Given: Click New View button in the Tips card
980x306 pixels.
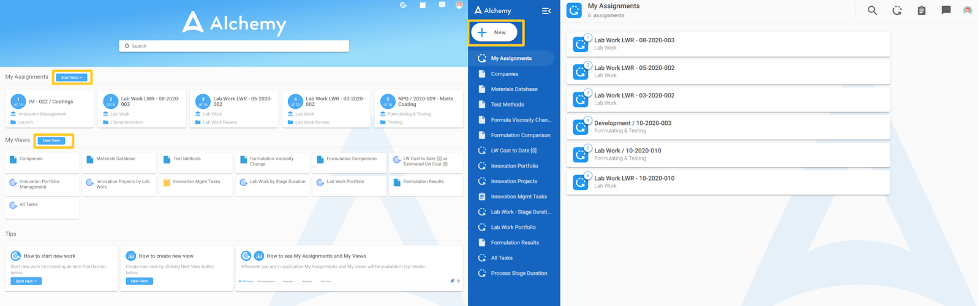Looking at the screenshot, I should pos(140,281).
